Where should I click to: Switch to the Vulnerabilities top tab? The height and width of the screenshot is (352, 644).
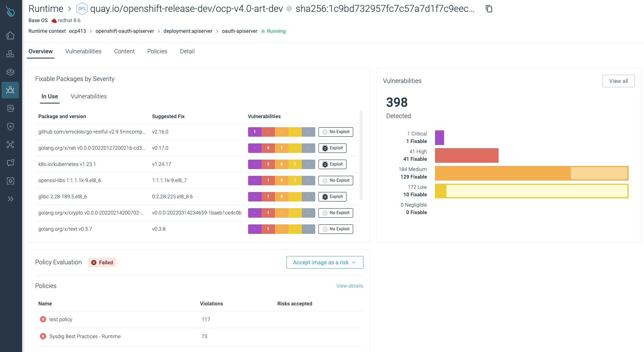tap(83, 51)
